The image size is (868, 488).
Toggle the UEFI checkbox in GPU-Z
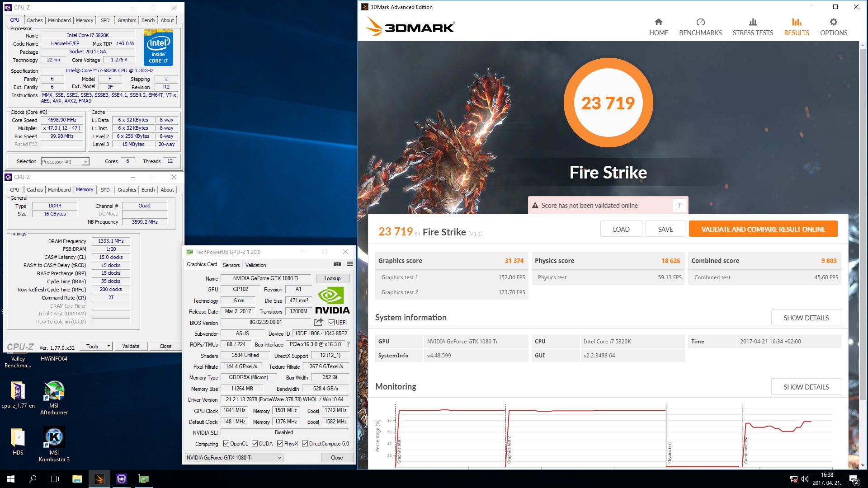(332, 323)
